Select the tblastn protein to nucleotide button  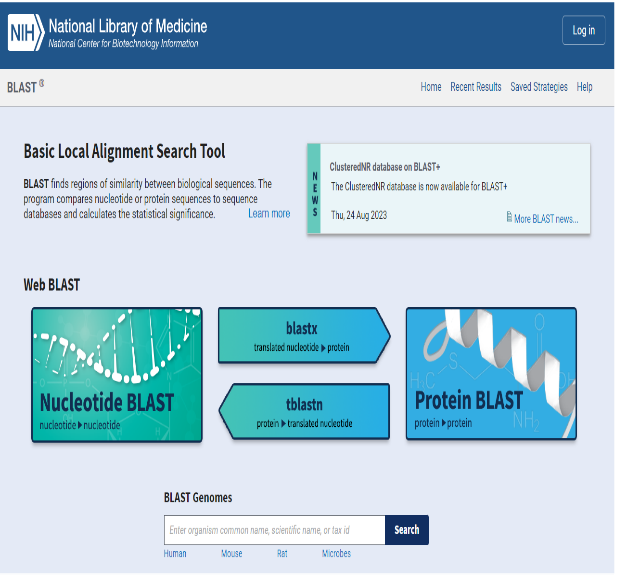304,411
